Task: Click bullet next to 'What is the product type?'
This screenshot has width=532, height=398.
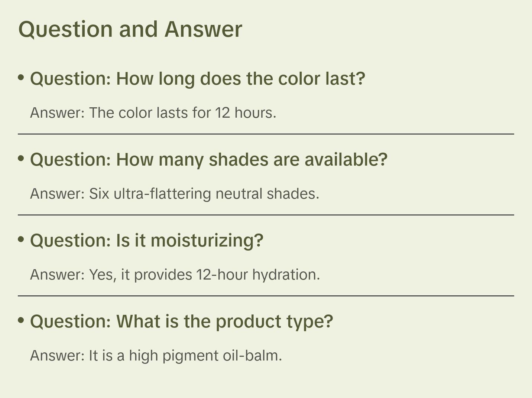Action: (21, 320)
